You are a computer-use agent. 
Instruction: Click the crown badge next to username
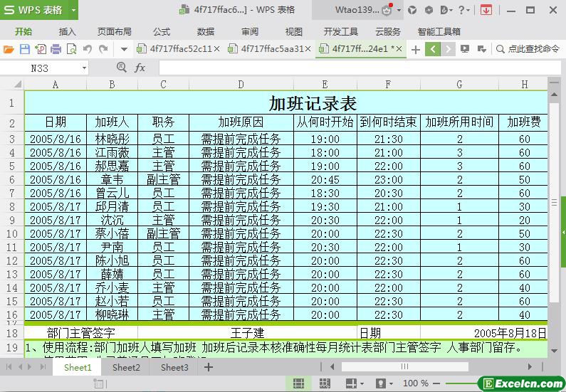[x=387, y=10]
